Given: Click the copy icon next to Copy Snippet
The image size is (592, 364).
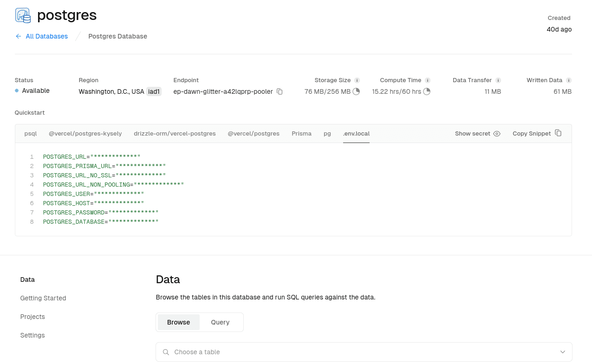Looking at the screenshot, I should 558,133.
